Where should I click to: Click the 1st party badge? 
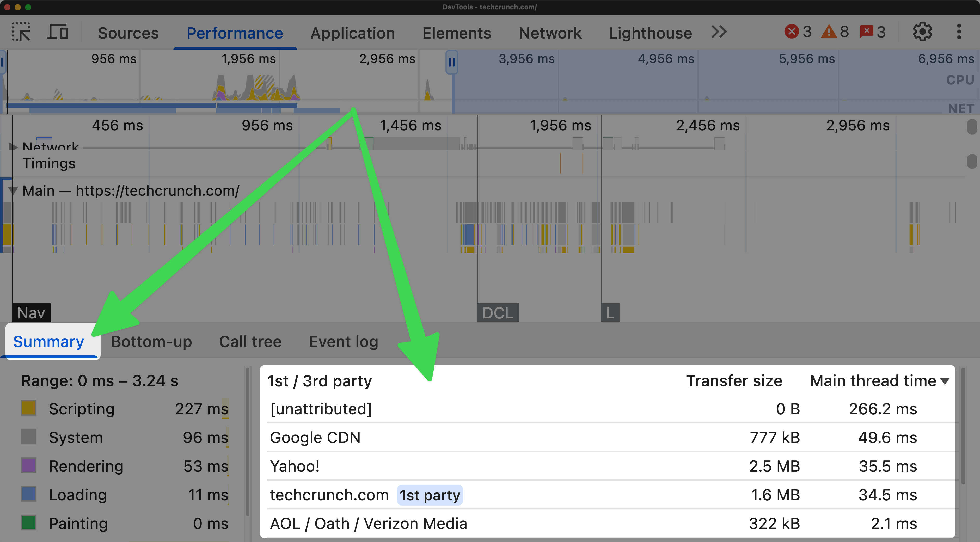430,495
